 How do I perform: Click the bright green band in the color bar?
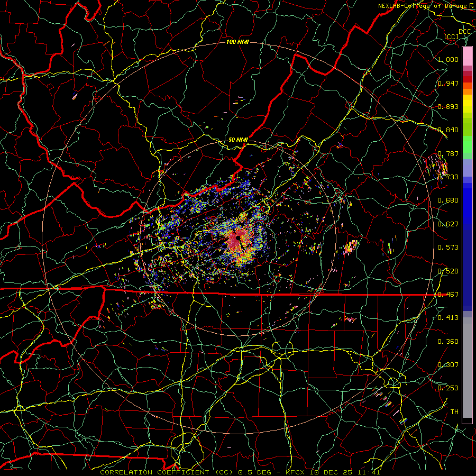coord(467,144)
